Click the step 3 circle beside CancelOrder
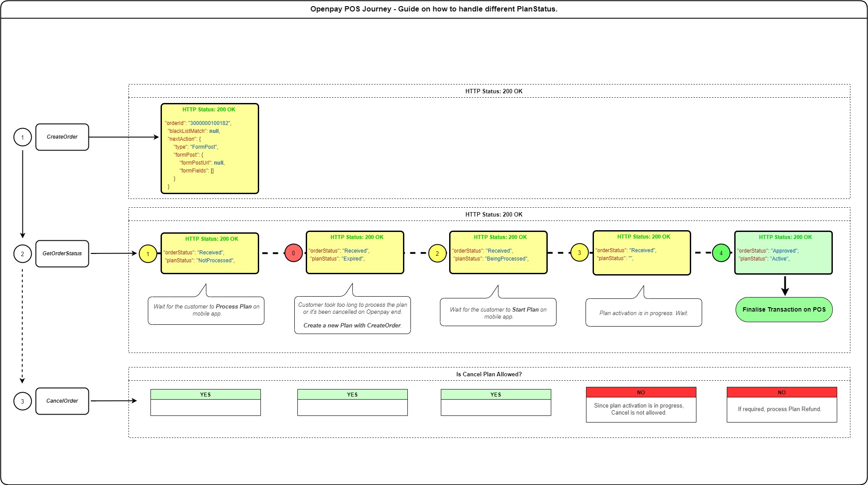This screenshot has height=485, width=868. coord(22,401)
